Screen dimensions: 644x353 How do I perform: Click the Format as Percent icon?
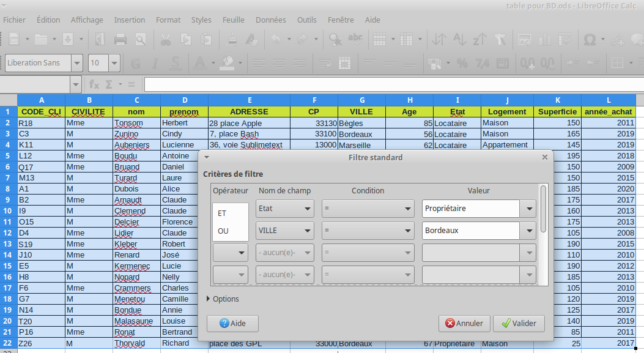[x=462, y=63]
